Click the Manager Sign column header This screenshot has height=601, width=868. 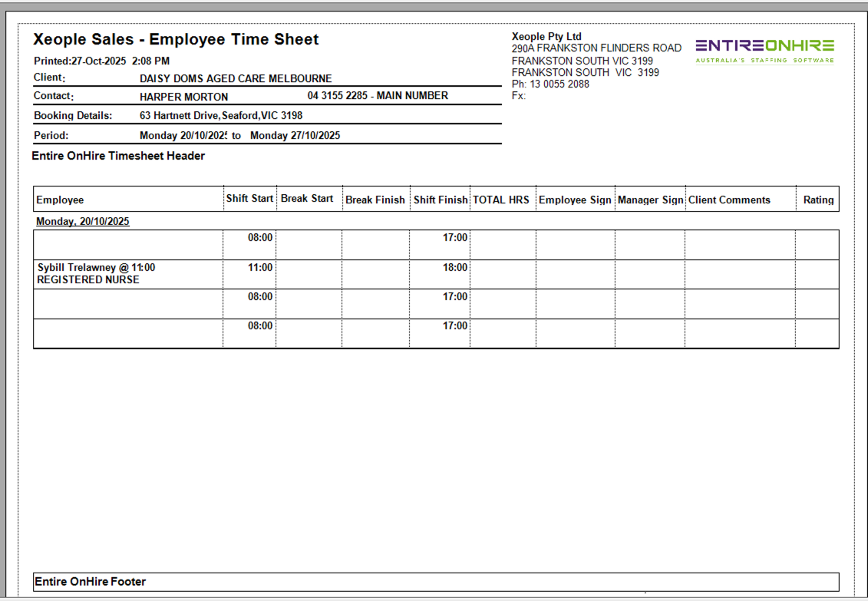650,200
